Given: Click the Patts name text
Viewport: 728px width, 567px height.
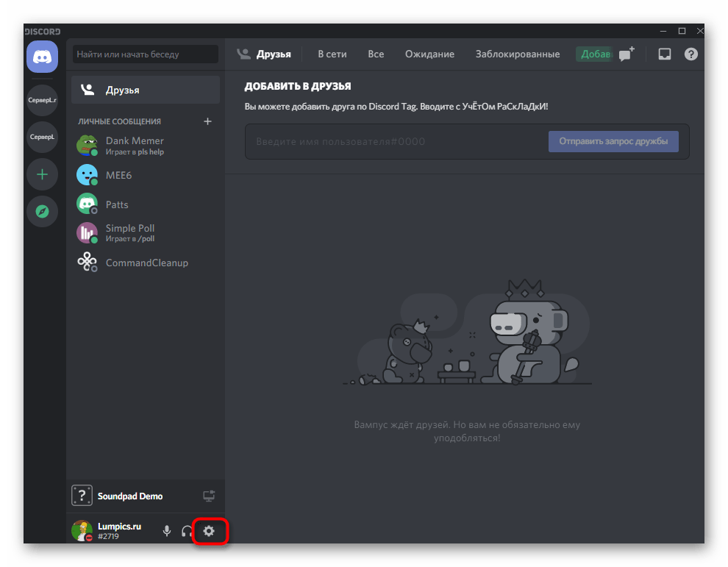Looking at the screenshot, I should [x=117, y=204].
